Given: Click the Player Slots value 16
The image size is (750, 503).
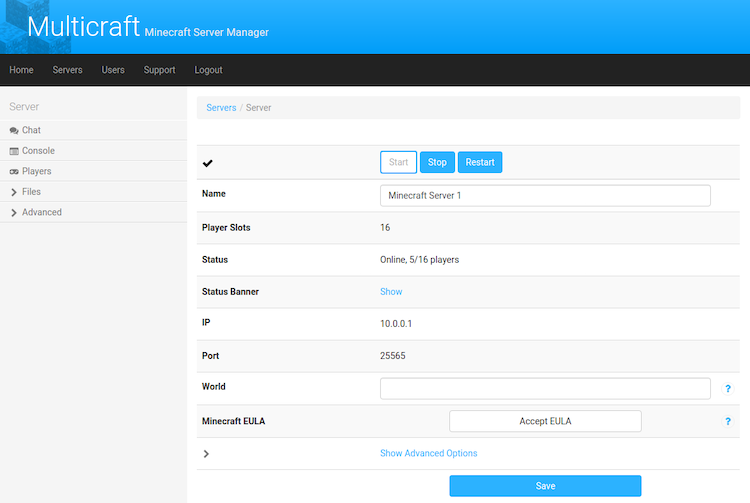Looking at the screenshot, I should point(385,228).
